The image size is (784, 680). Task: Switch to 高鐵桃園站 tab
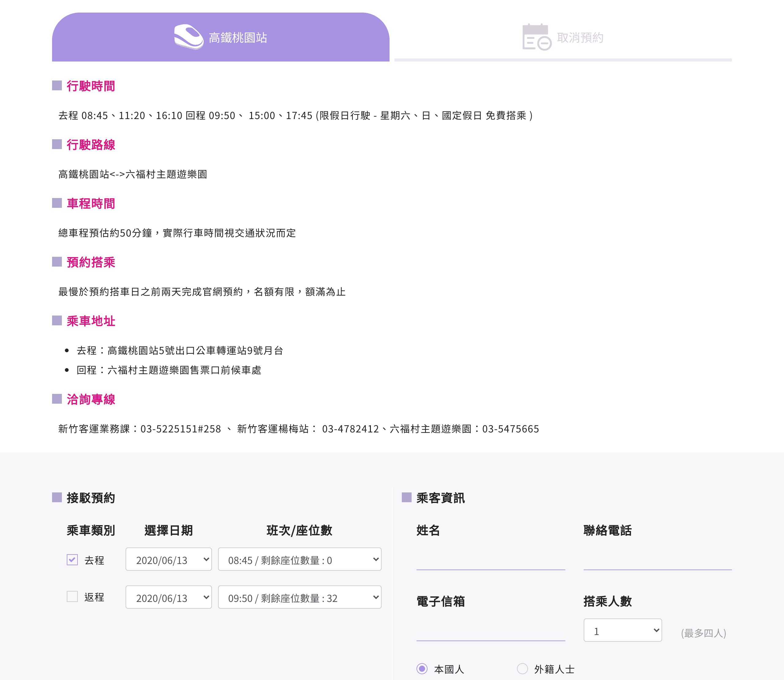click(238, 38)
